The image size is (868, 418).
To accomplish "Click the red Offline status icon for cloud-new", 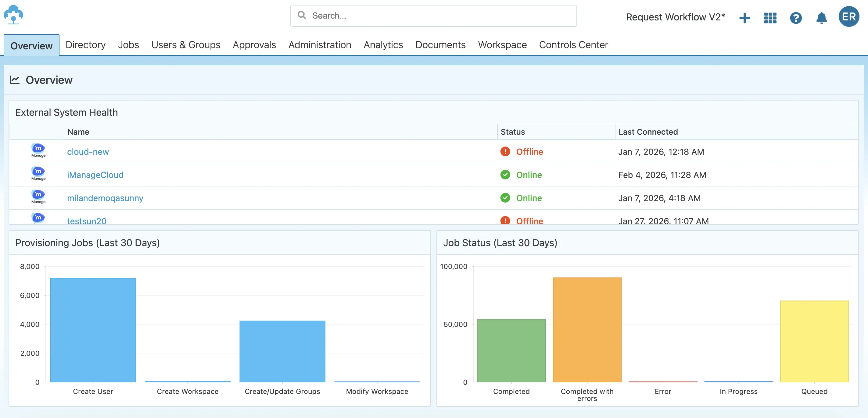I will 505,151.
